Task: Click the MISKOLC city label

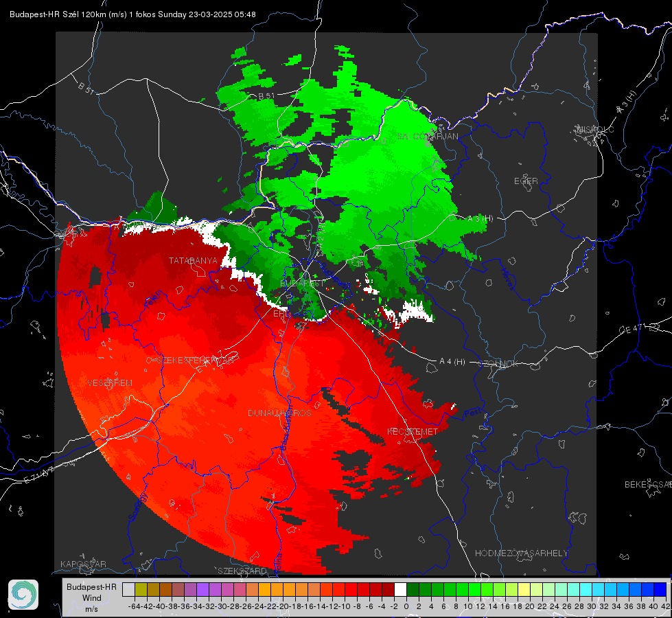Action: (595, 129)
